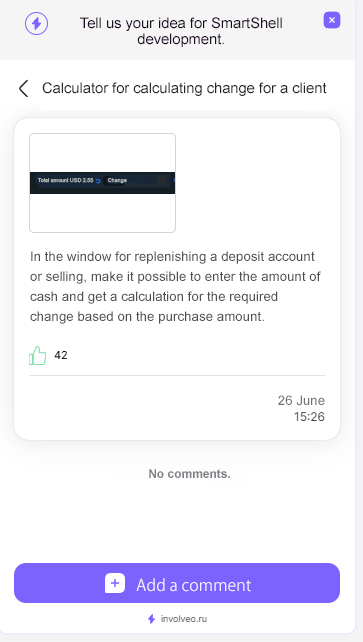Image resolution: width=363 pixels, height=642 pixels.
Task: Click the thumbs-up like icon
Action: coord(38,355)
